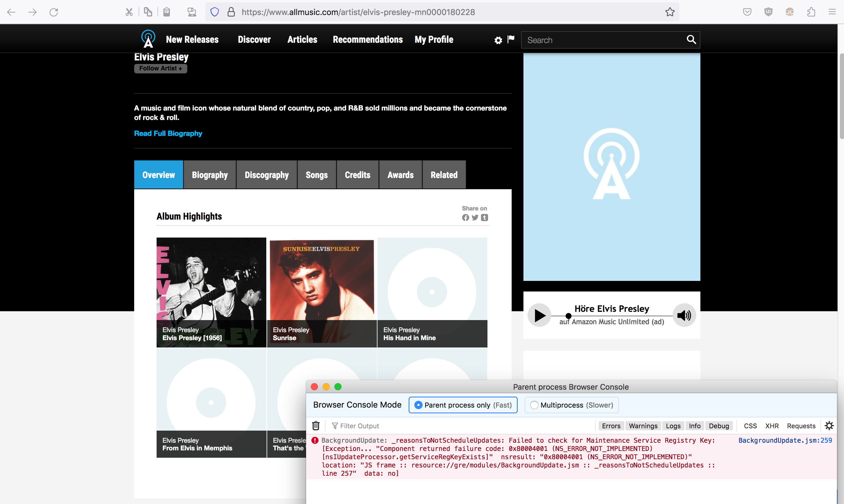Share on Twitter icon
Viewport: 844px width, 504px height.
tap(475, 218)
